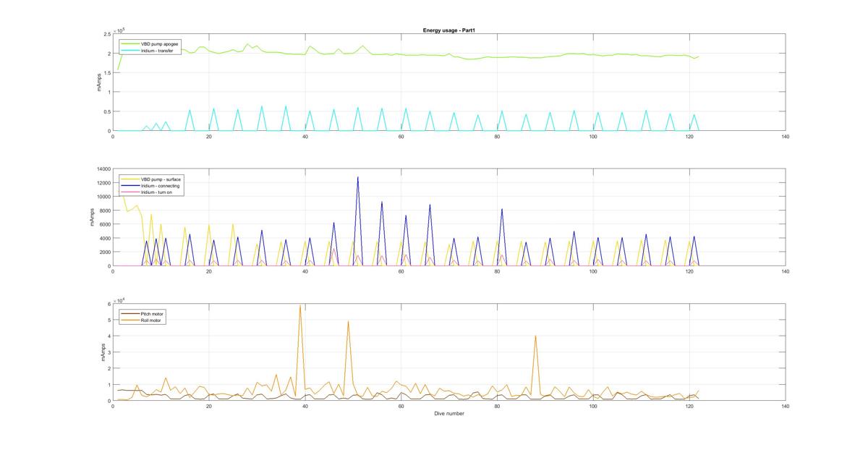The image size is (868, 450).
Task: Click the Roll motor peak near dive 88
Action: point(535,336)
